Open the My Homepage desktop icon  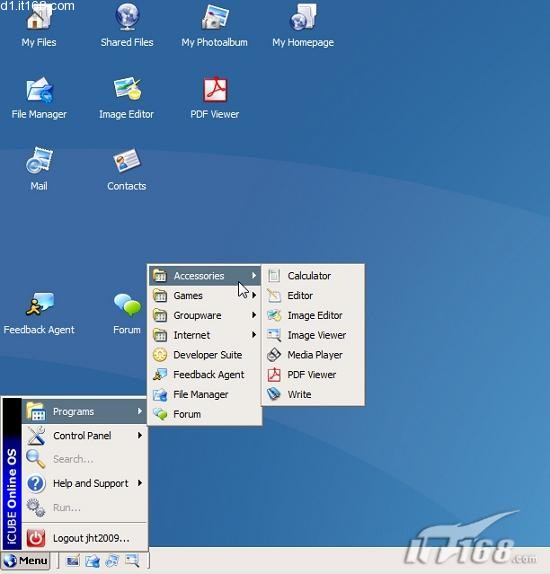pos(303,26)
